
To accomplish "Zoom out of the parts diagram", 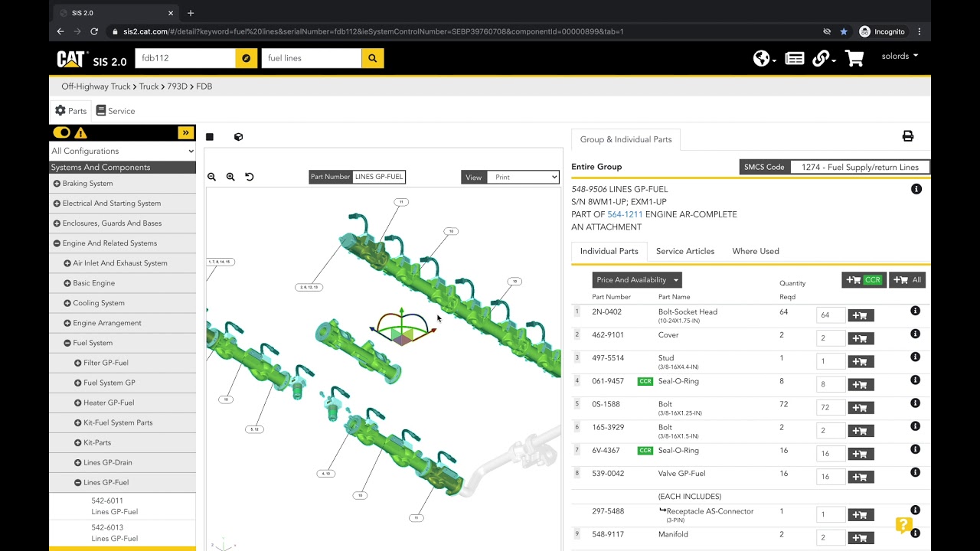I will point(212,177).
